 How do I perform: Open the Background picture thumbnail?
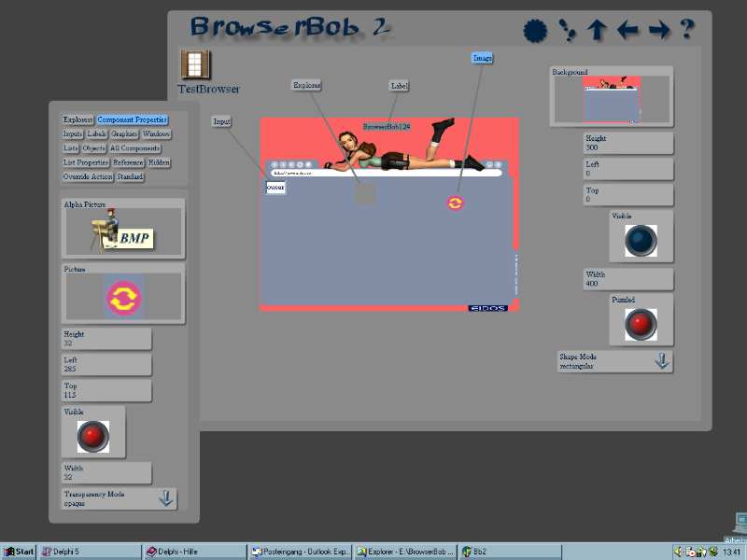tap(612, 100)
